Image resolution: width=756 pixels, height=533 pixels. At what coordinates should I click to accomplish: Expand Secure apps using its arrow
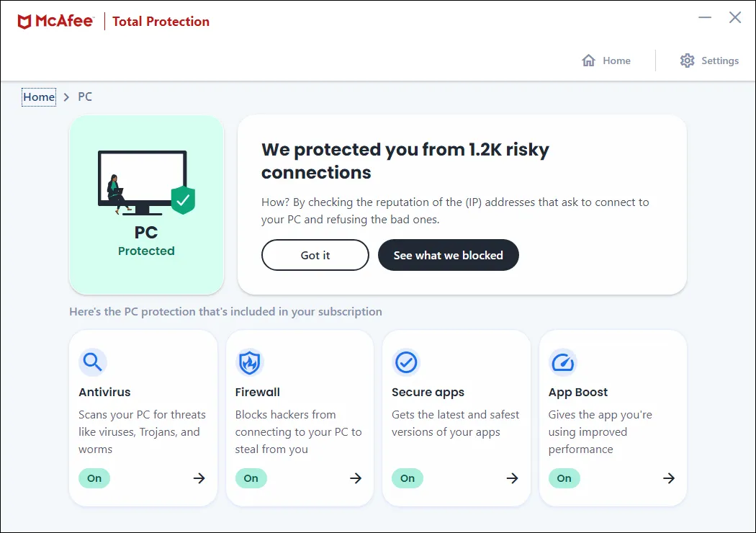pos(512,478)
